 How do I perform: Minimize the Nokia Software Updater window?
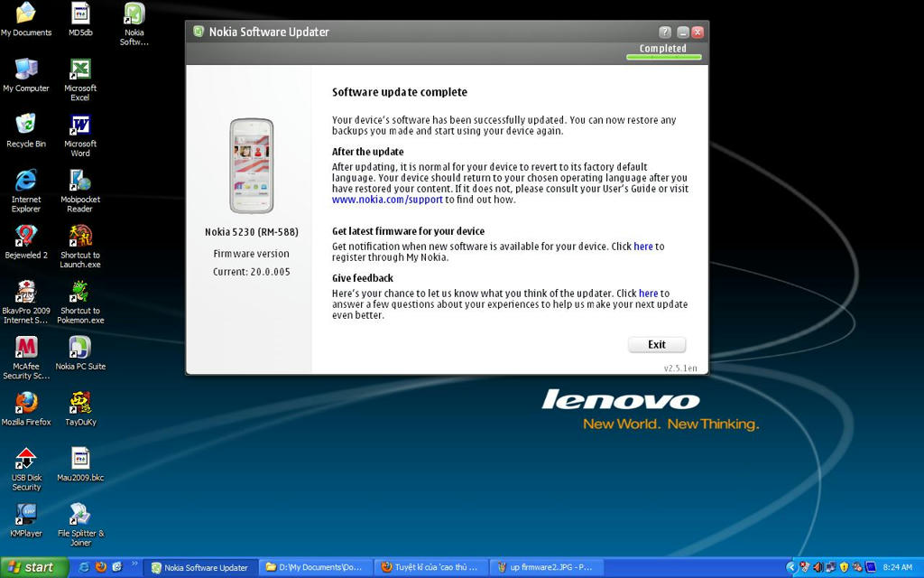click(x=682, y=32)
